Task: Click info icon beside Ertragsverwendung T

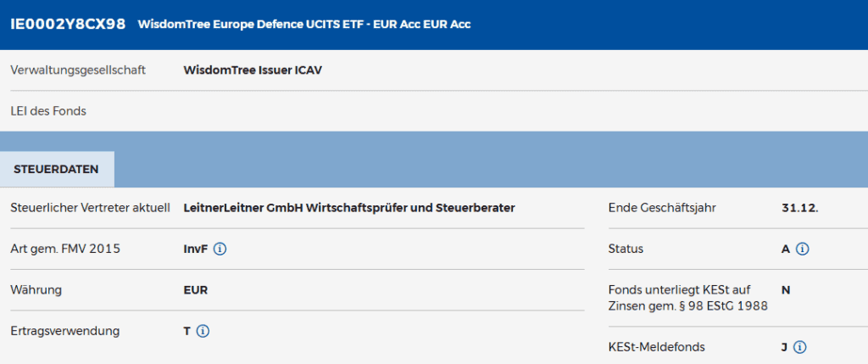Action: tap(203, 331)
